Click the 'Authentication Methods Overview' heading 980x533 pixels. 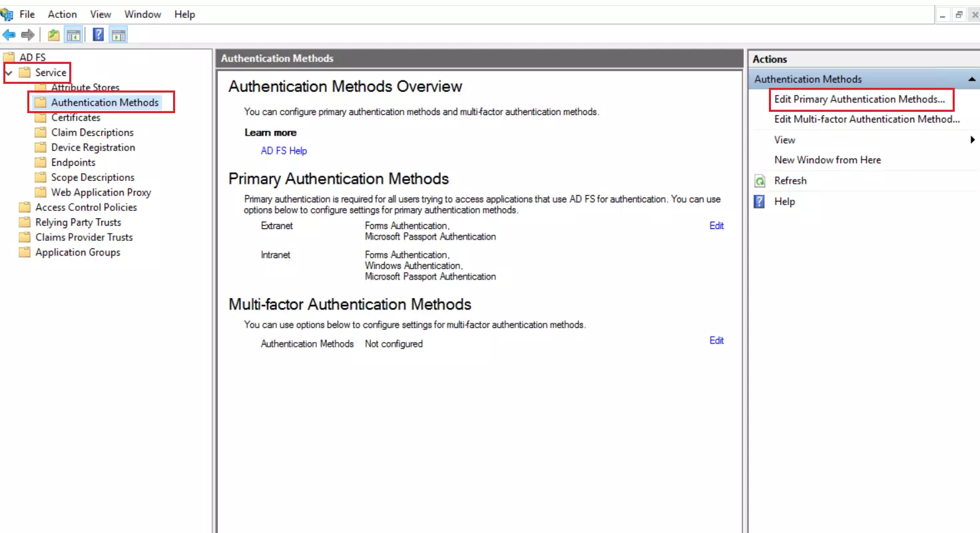345,87
